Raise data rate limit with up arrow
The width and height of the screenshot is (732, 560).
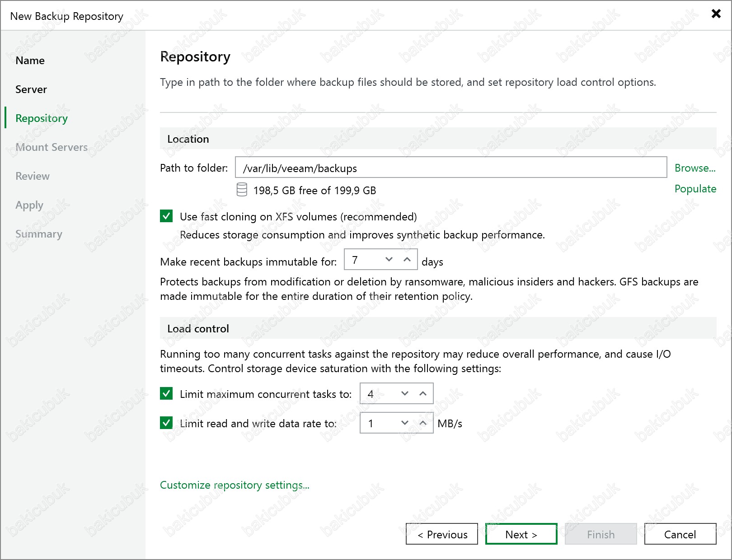click(x=423, y=423)
